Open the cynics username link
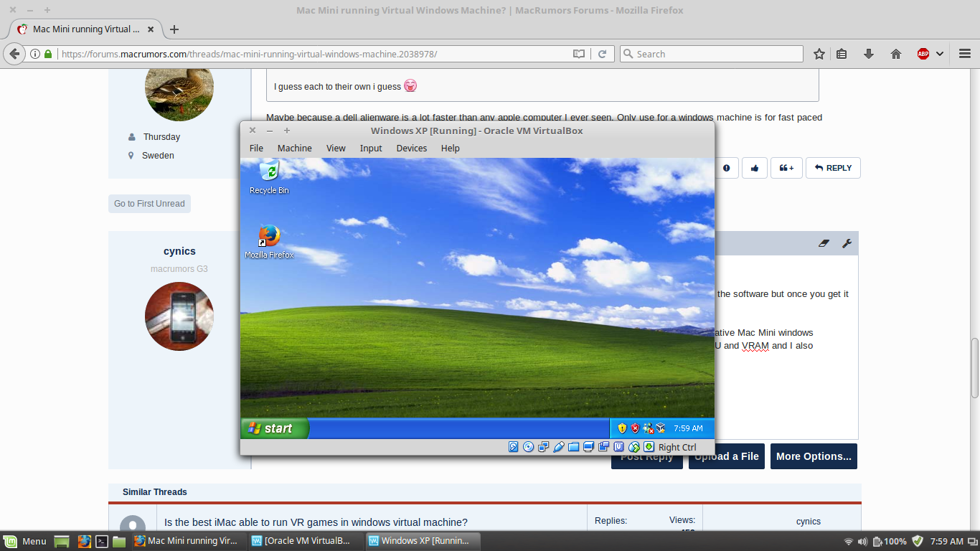This screenshot has width=980, height=551. pyautogui.click(x=179, y=251)
